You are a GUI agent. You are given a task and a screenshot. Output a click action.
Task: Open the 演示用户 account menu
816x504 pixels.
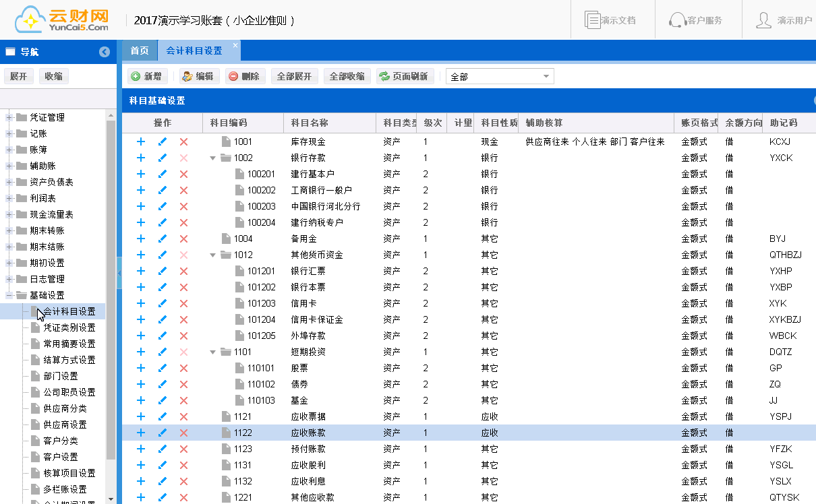tap(784, 20)
